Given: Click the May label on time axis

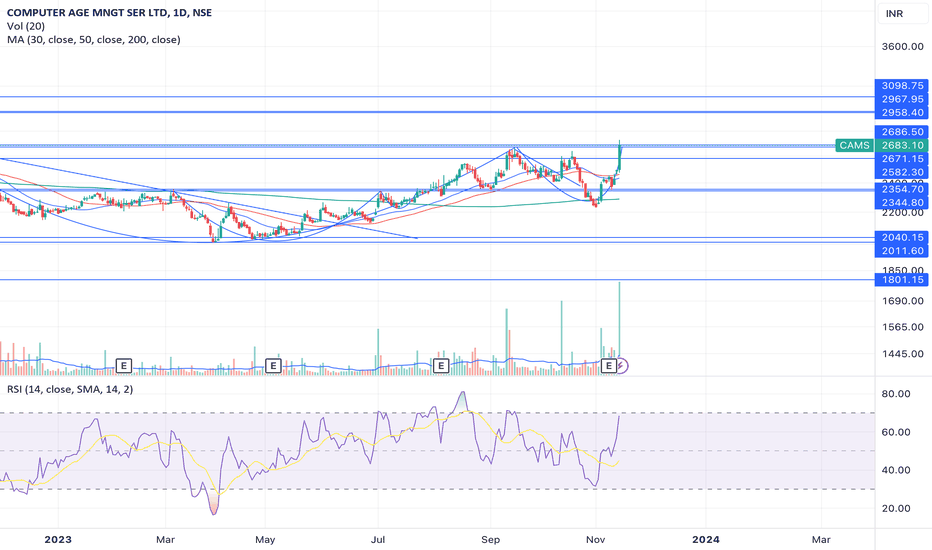Looking at the screenshot, I should pyautogui.click(x=265, y=539).
